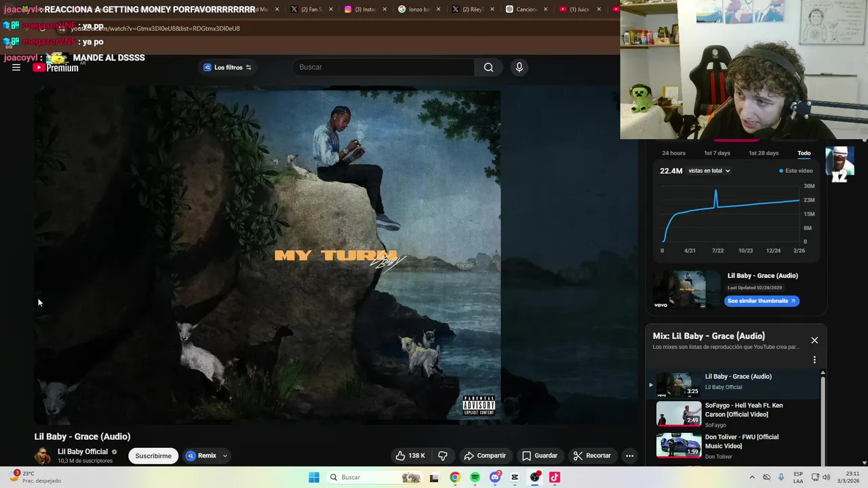Click the x2 avatar overlay beside stats

pos(840,165)
